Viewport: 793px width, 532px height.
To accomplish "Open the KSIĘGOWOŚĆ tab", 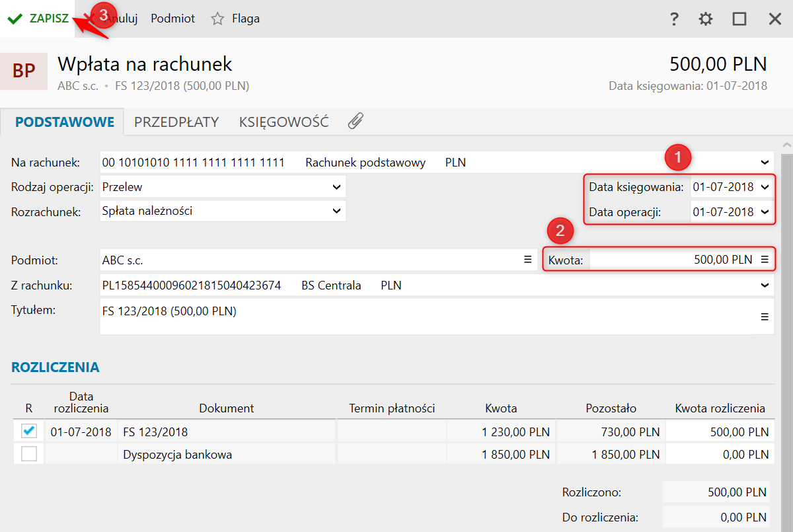I will point(283,122).
